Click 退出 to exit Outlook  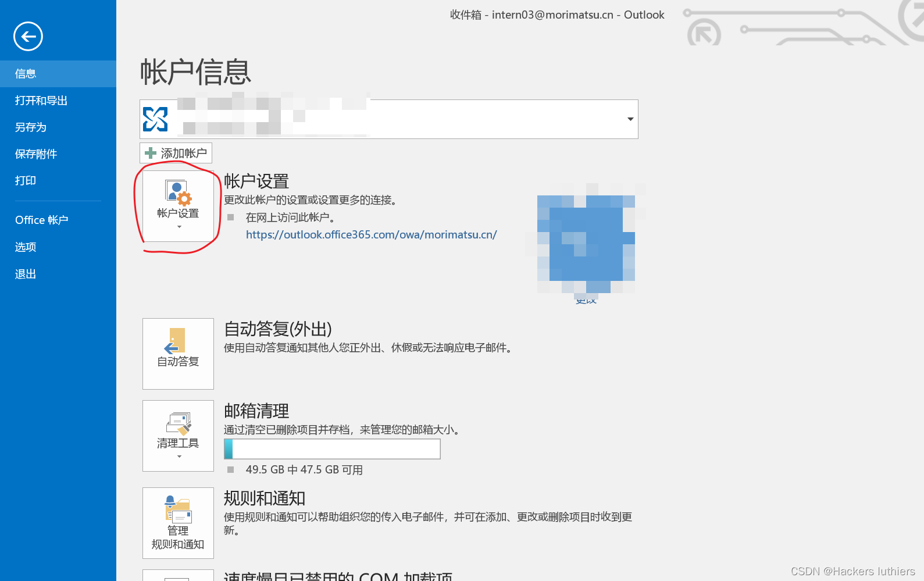tap(58, 274)
